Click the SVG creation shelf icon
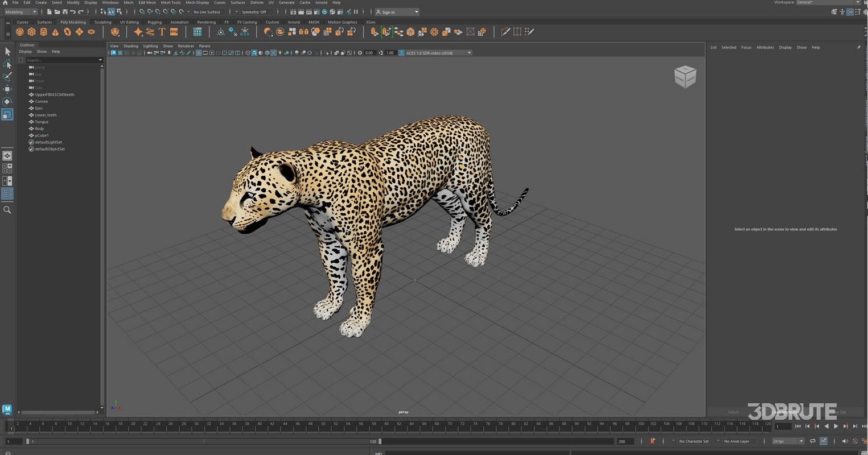 (174, 32)
